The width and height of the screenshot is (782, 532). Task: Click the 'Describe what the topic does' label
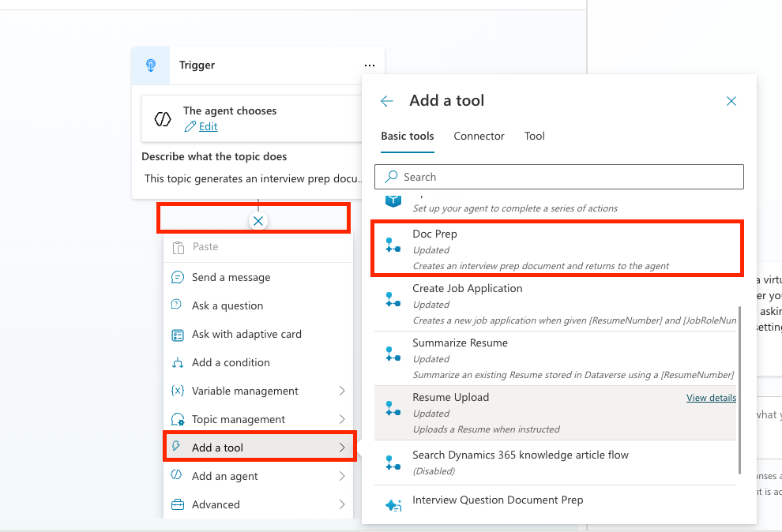point(214,156)
